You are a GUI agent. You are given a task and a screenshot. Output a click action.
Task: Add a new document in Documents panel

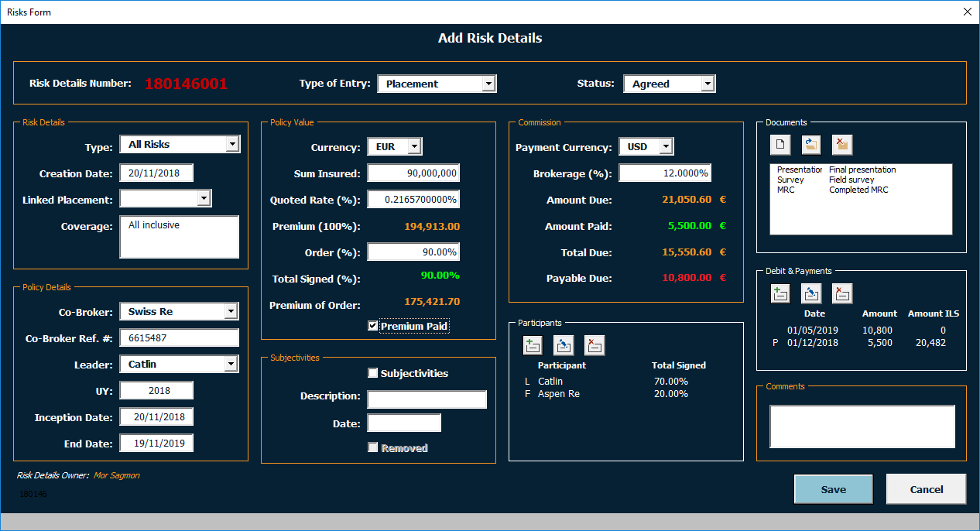tap(780, 145)
